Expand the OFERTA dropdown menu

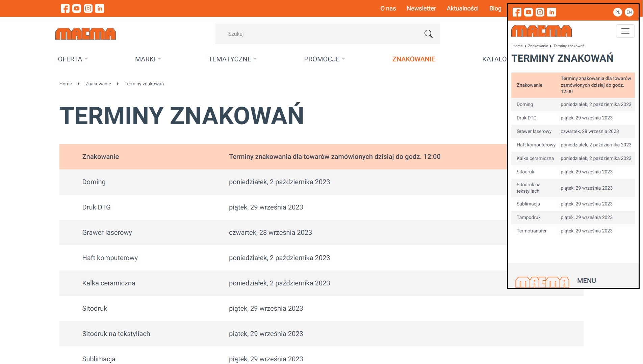tap(73, 59)
